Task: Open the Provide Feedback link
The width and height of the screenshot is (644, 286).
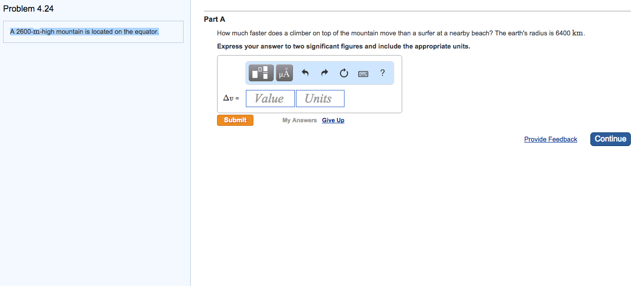Action: [550, 139]
